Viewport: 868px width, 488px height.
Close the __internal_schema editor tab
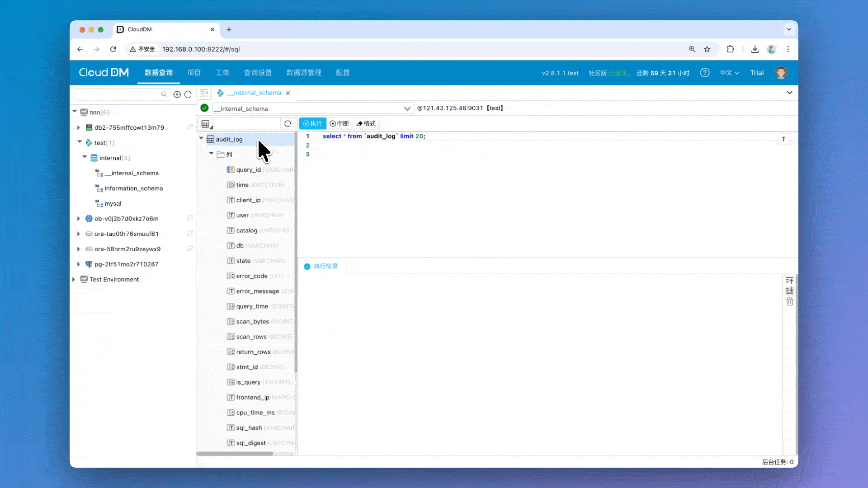pos(288,93)
